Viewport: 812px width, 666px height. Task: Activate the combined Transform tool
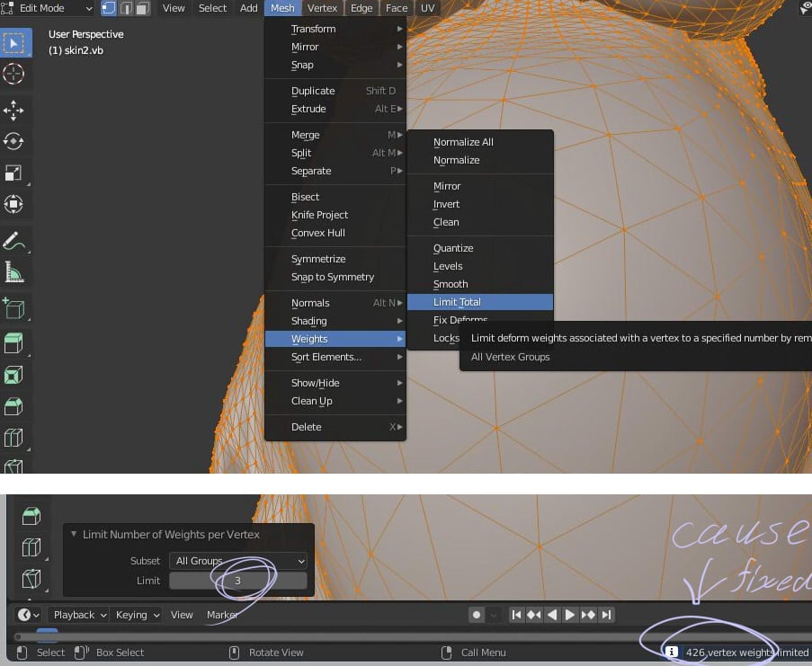tap(13, 204)
